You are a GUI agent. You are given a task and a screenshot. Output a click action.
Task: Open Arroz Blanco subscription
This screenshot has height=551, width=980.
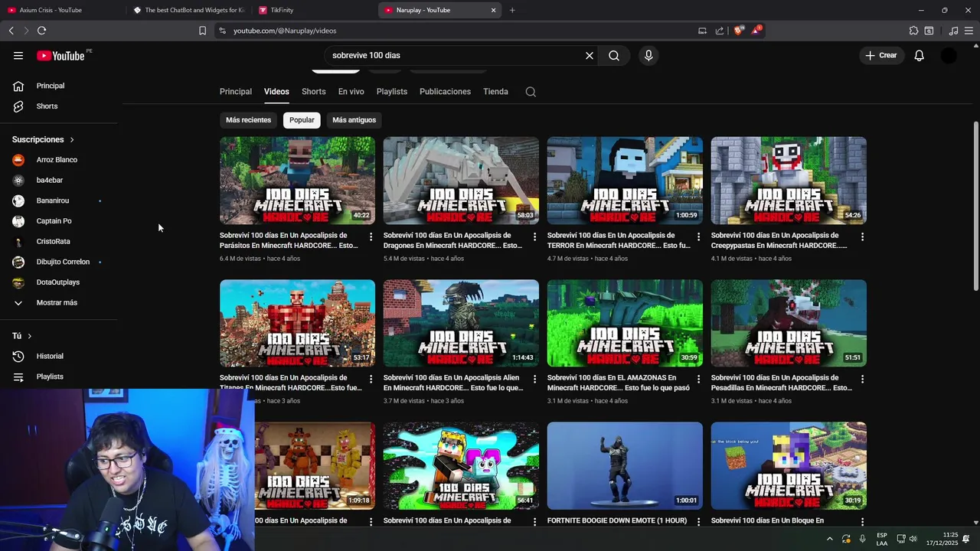(59, 160)
